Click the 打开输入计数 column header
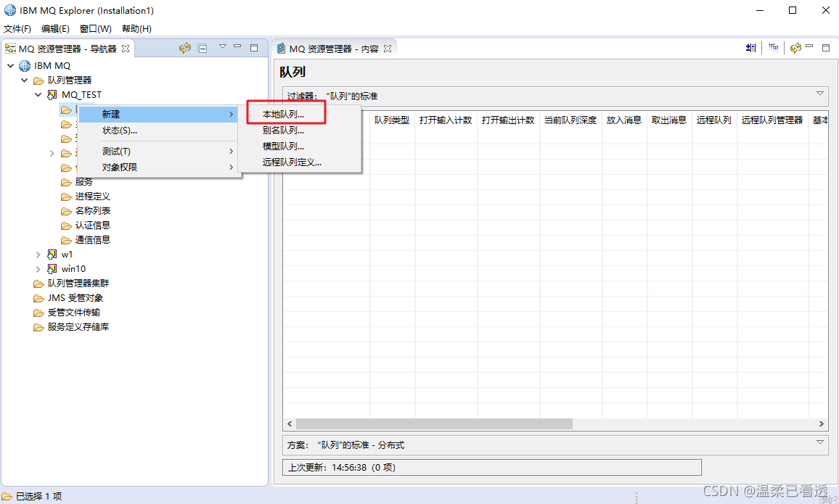This screenshot has height=504, width=839. coord(446,120)
